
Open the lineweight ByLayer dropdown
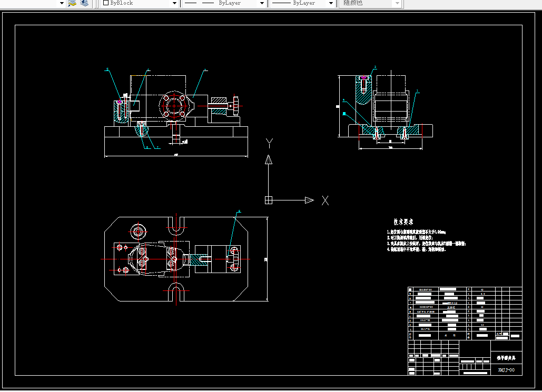pos(331,3)
